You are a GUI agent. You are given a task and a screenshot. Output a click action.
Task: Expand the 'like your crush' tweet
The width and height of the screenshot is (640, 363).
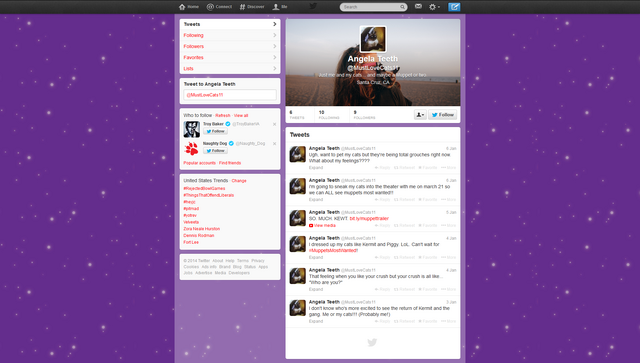pos(316,289)
